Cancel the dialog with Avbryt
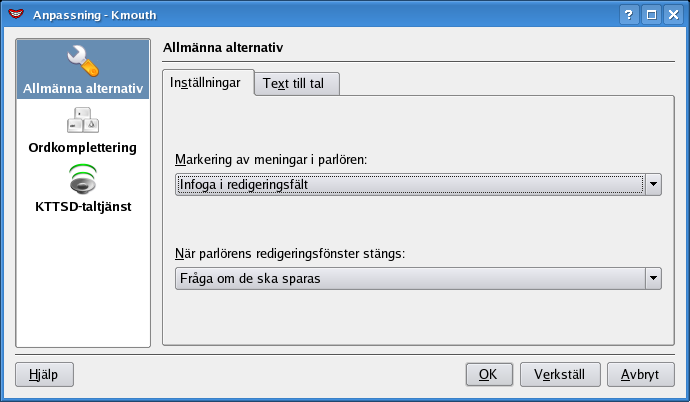The width and height of the screenshot is (690, 402). [639, 374]
